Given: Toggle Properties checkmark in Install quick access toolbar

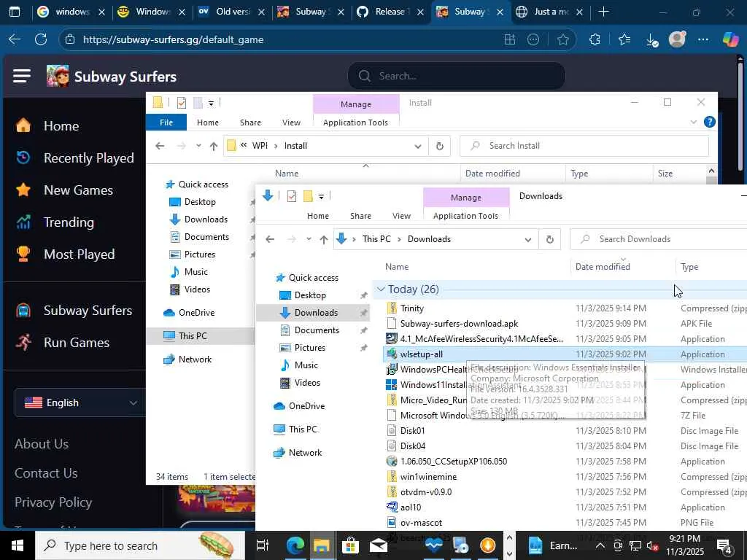Looking at the screenshot, I should (182, 102).
